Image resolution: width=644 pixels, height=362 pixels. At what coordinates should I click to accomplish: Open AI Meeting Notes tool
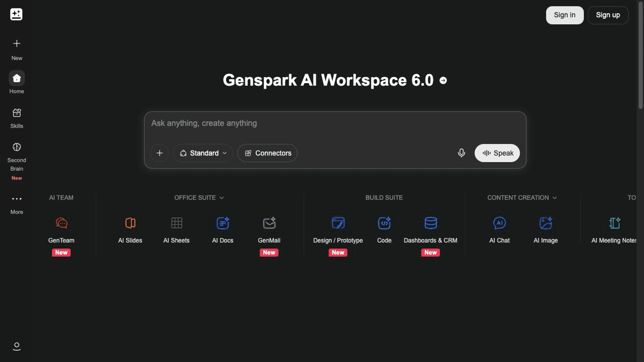click(x=614, y=230)
